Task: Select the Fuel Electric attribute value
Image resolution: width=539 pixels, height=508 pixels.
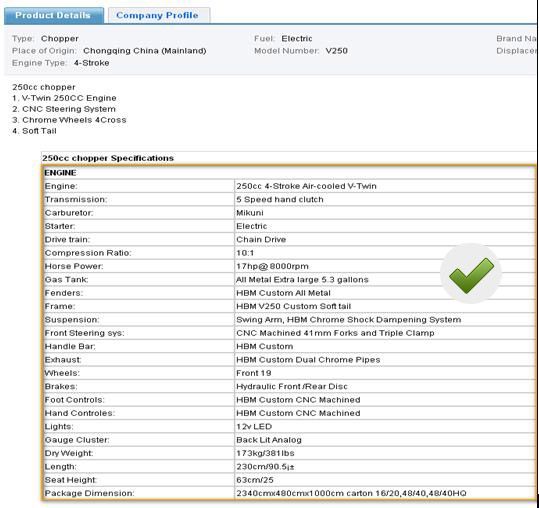Action: pyautogui.click(x=297, y=38)
